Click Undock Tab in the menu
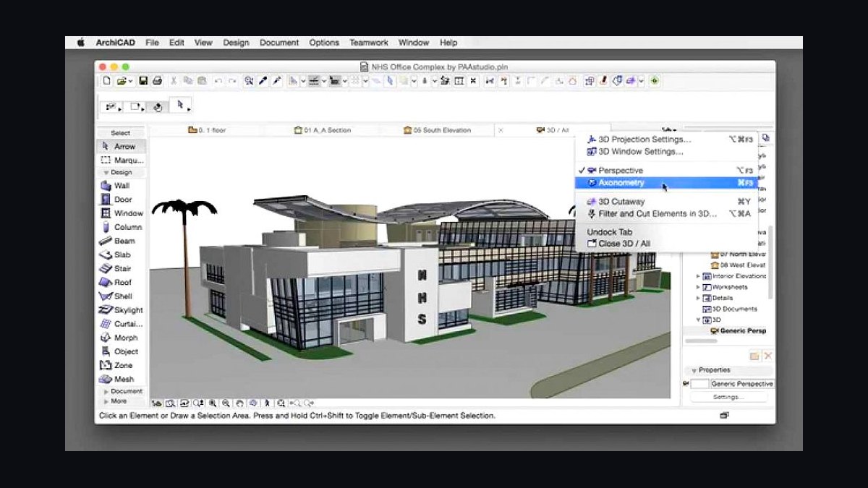Image resolution: width=868 pixels, height=488 pixels. (x=666, y=232)
